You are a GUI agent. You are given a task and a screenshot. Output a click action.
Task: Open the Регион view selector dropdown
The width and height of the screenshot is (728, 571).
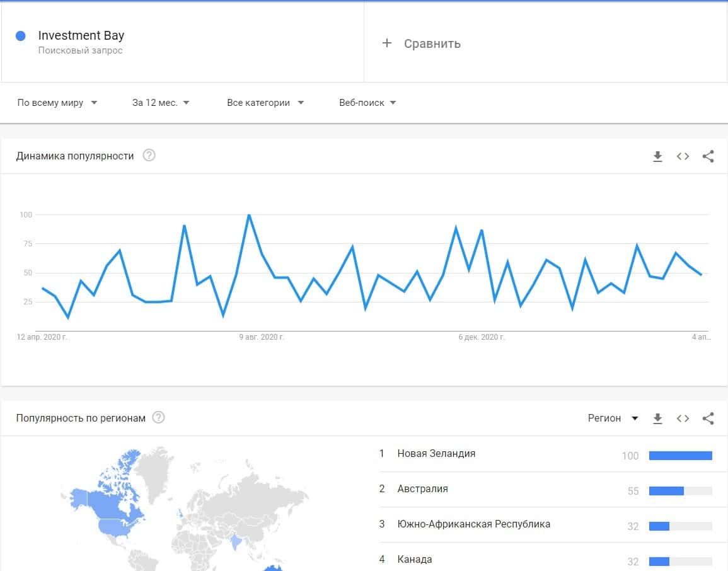coord(613,418)
